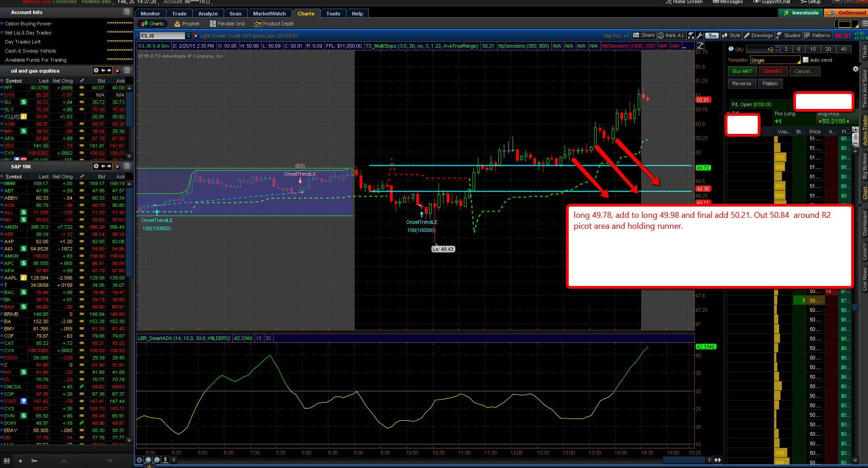Click the symbol input field /CLJ5
This screenshot has height=468, width=868.
click(162, 35)
